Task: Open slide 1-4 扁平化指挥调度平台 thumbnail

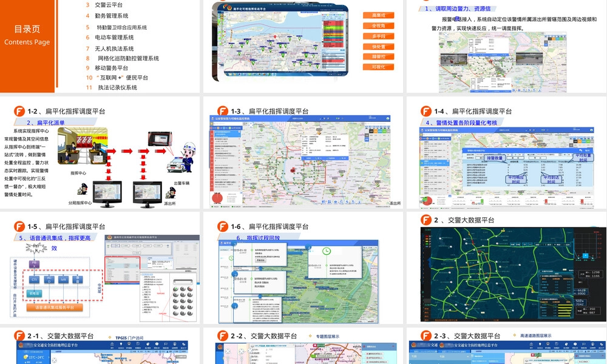Action: [507, 152]
